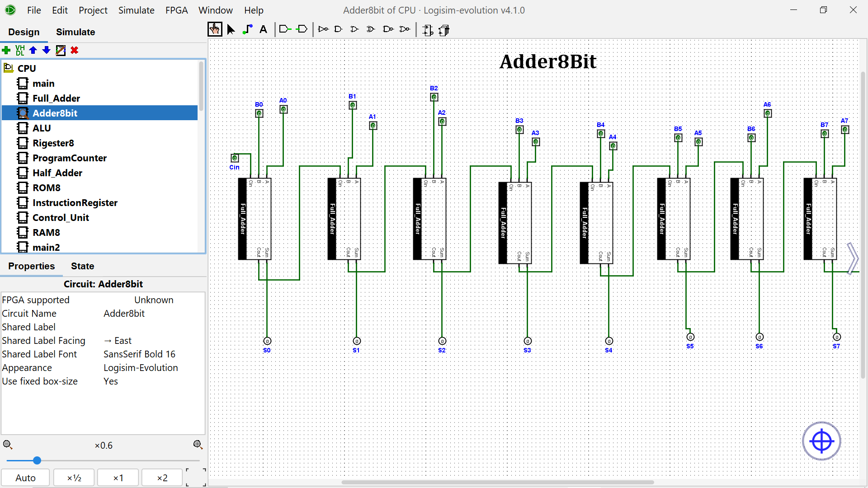Click the edit circuit icon in project toolbar

pyautogui.click(x=61, y=50)
